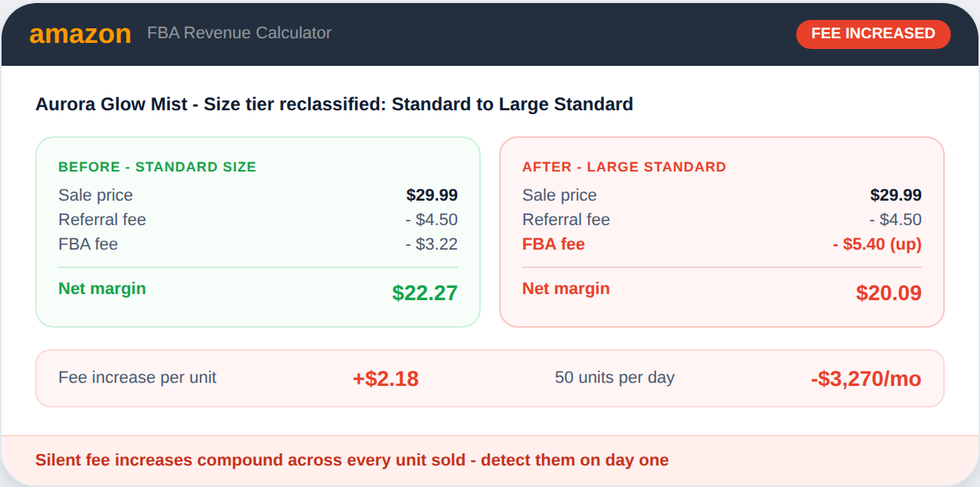
Task: Click the Sale price in the After card
Action: click(x=560, y=195)
